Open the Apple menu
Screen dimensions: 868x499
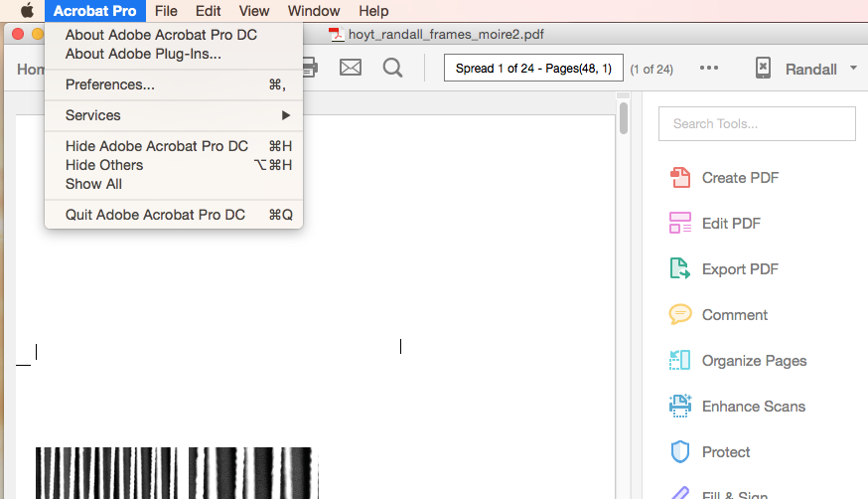27,11
